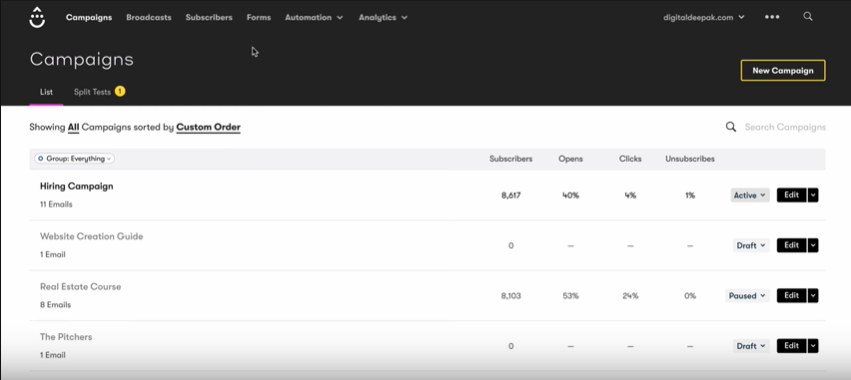Open the Campaigns nav item
The height and width of the screenshot is (380, 851).
pyautogui.click(x=89, y=17)
